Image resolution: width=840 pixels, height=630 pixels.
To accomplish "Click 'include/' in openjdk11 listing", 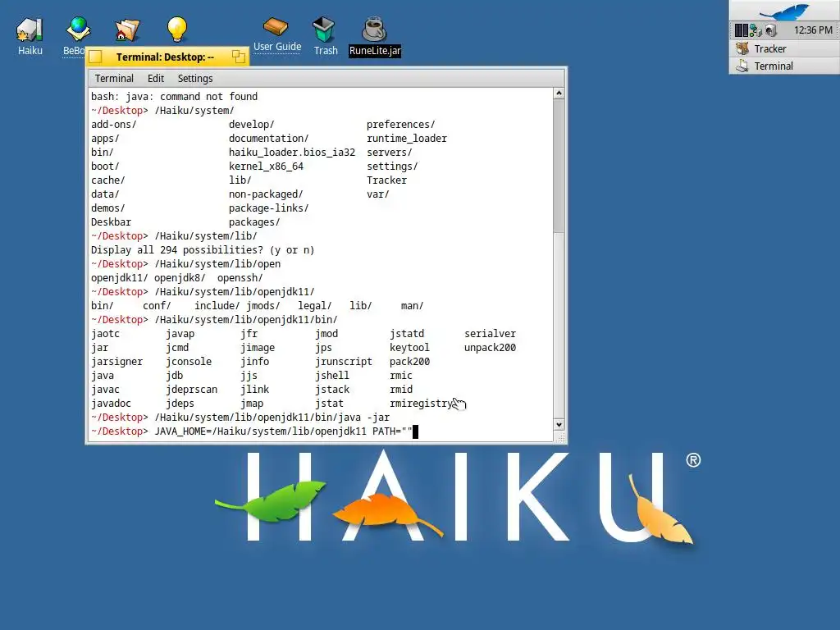I will click(217, 306).
